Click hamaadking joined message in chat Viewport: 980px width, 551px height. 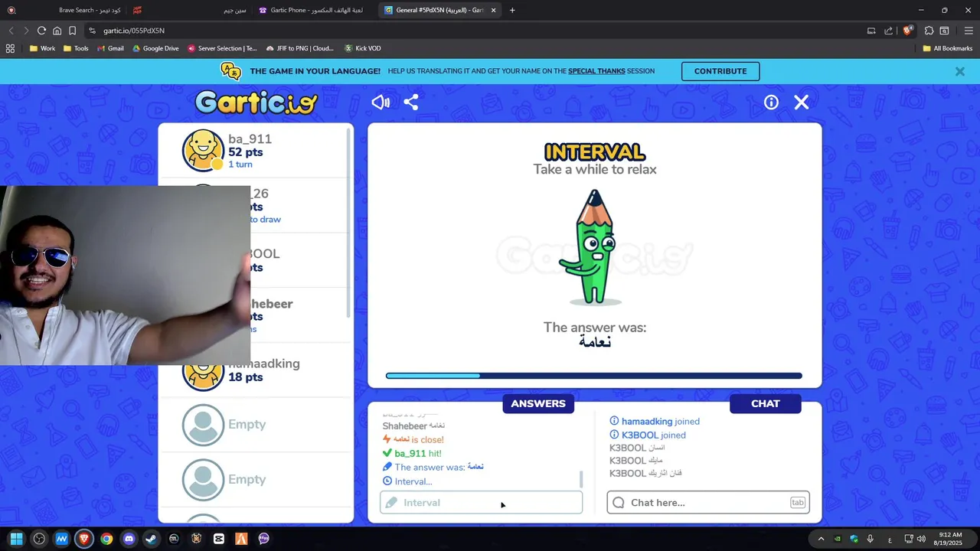[655, 422]
